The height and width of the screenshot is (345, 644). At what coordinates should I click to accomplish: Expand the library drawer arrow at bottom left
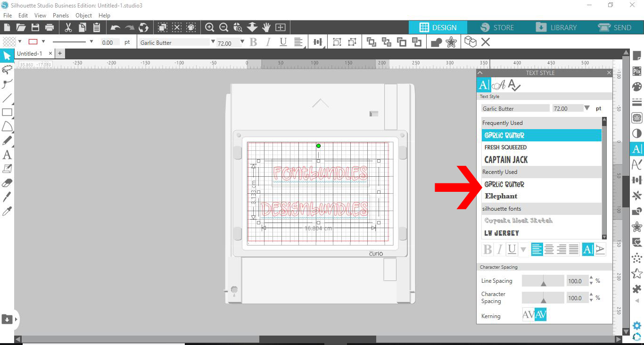pos(16,319)
